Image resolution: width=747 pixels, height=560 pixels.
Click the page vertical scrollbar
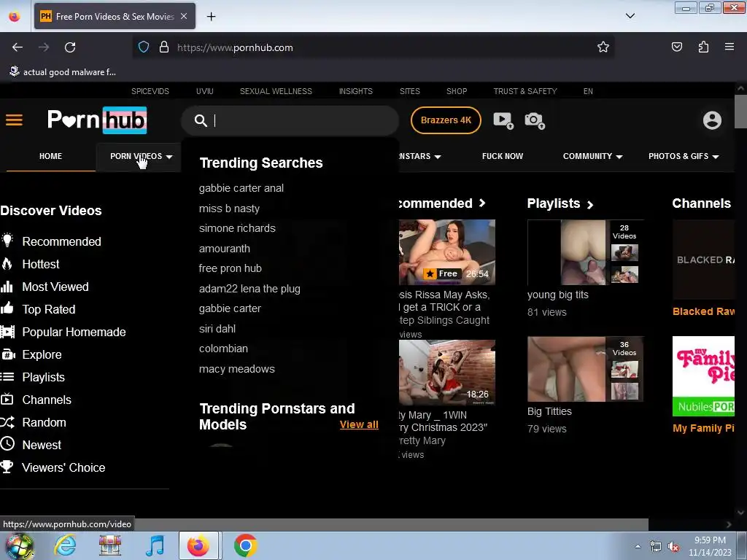(740, 111)
